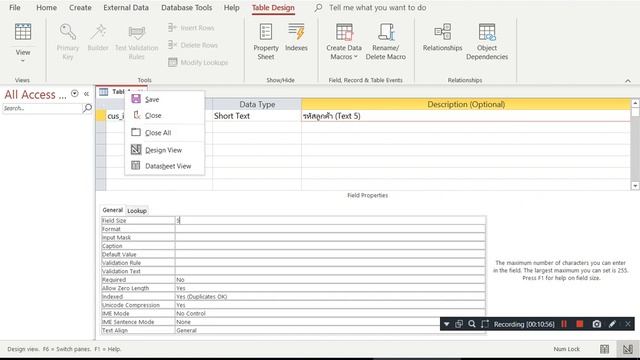This screenshot has height=360, width=640.
Task: Click the Input Mask property field
Action: pyautogui.click(x=330, y=237)
